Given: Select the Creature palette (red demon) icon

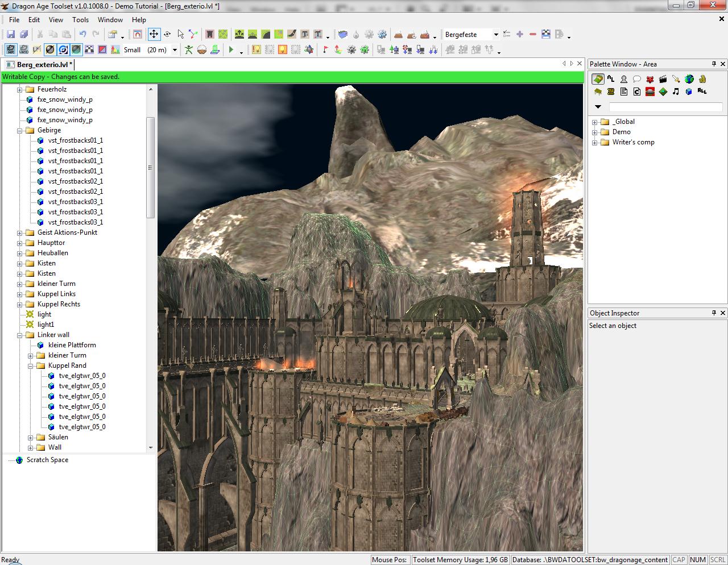Looking at the screenshot, I should pyautogui.click(x=650, y=79).
